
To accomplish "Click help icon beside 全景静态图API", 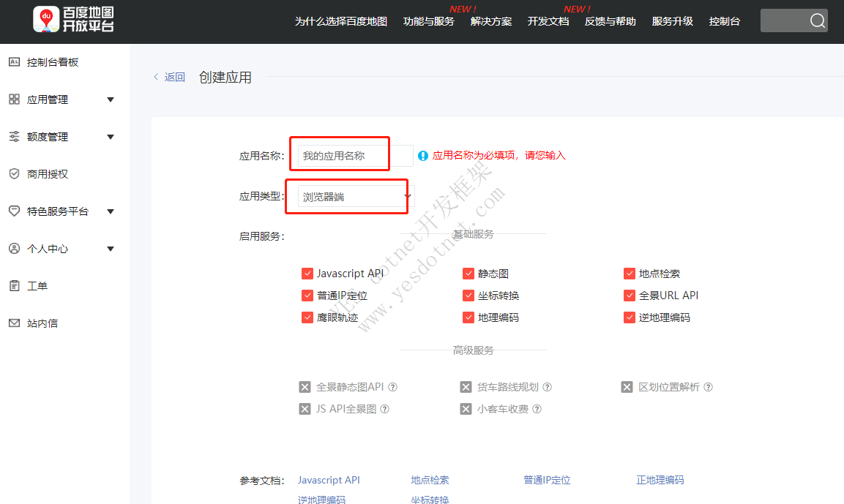I will (x=393, y=387).
